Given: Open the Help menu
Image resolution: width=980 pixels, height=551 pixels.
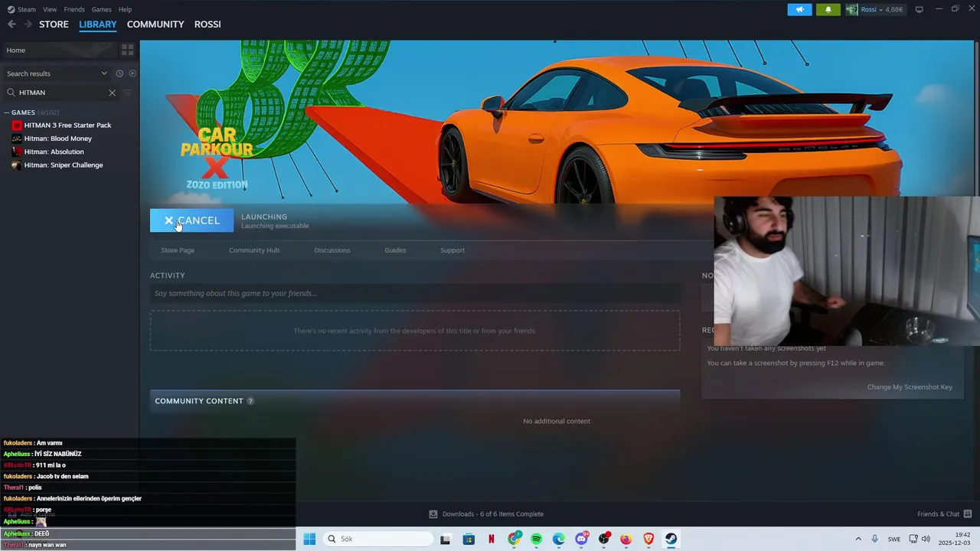Looking at the screenshot, I should click(x=125, y=9).
